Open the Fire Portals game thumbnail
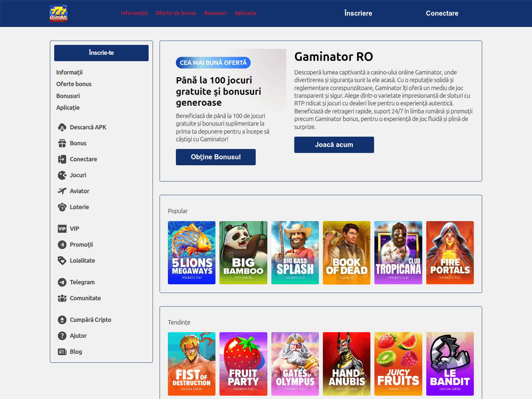This screenshot has height=399, width=532. [450, 253]
